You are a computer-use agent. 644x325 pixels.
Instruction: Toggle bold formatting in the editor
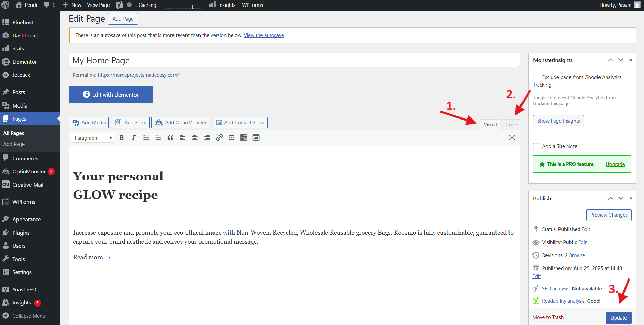tap(121, 138)
